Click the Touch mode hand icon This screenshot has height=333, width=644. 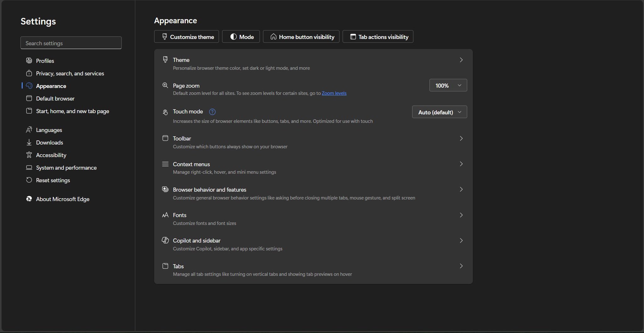pyautogui.click(x=165, y=112)
